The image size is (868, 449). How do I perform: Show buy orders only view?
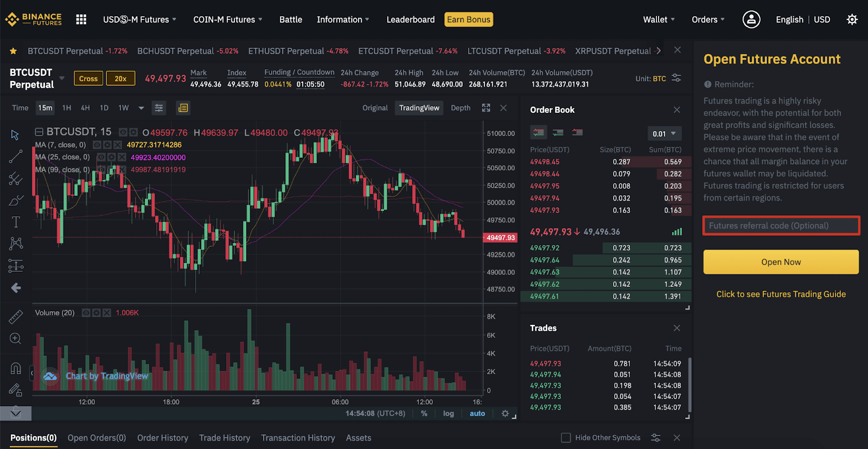point(558,132)
